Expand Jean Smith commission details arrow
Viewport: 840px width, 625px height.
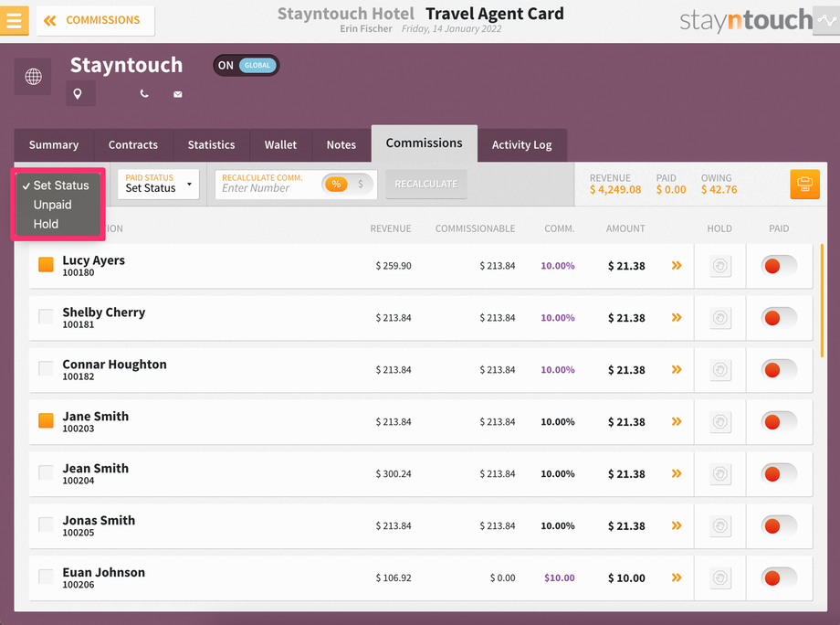677,473
